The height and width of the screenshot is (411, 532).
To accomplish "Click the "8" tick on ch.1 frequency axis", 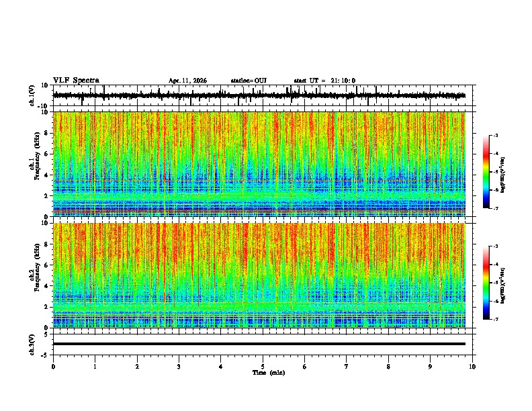I will tap(47, 133).
